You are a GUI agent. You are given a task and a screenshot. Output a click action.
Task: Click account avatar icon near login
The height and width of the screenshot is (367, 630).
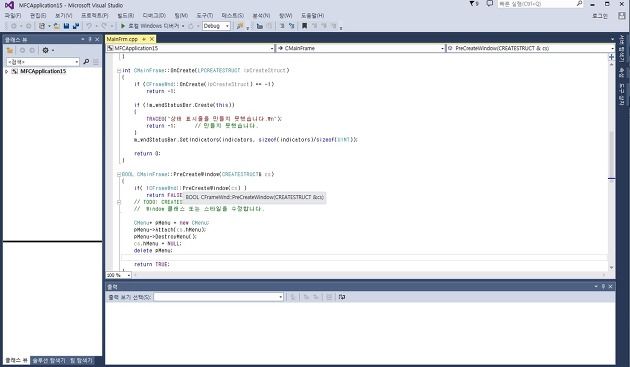622,16
